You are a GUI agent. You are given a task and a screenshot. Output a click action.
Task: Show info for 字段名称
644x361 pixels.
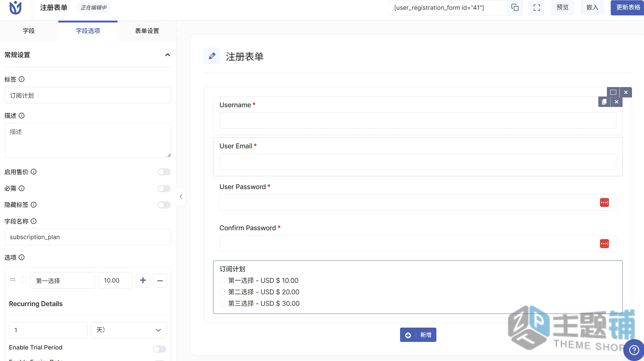[34, 221]
